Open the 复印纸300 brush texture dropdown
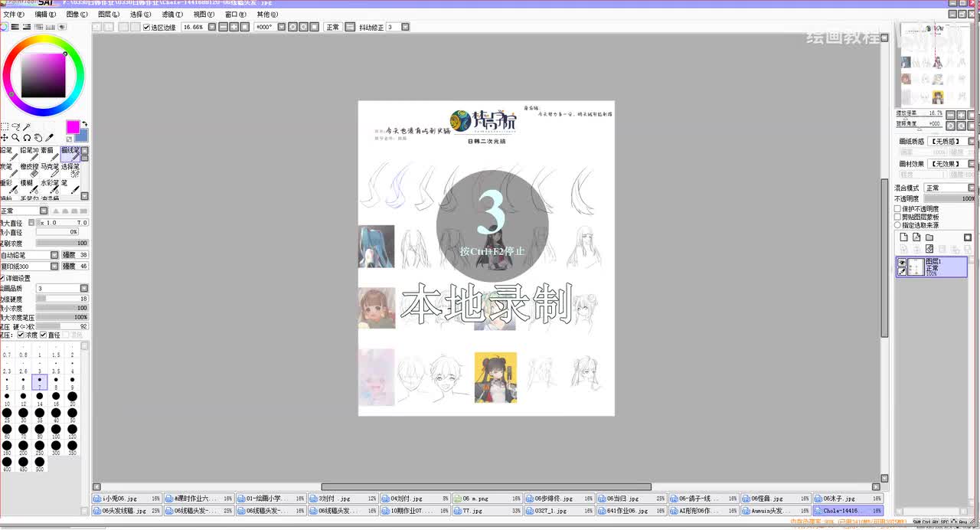 (x=54, y=266)
